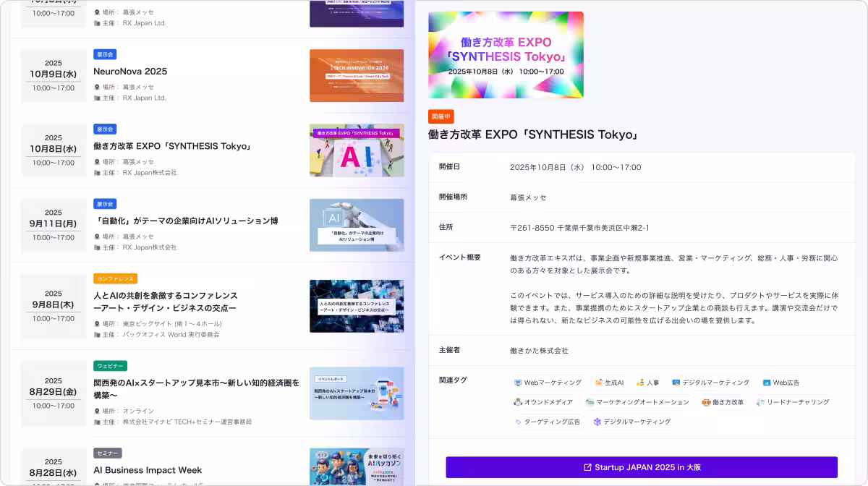Open the AI Business Impact Week listing

pos(146,469)
